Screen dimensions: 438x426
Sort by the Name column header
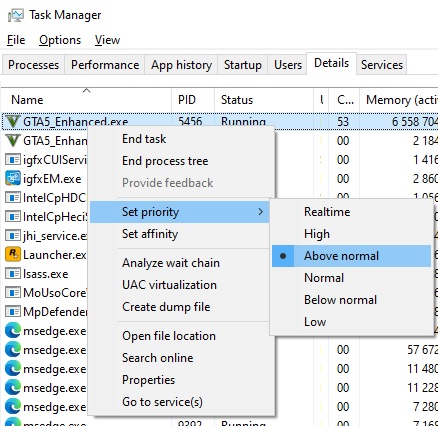click(87, 100)
